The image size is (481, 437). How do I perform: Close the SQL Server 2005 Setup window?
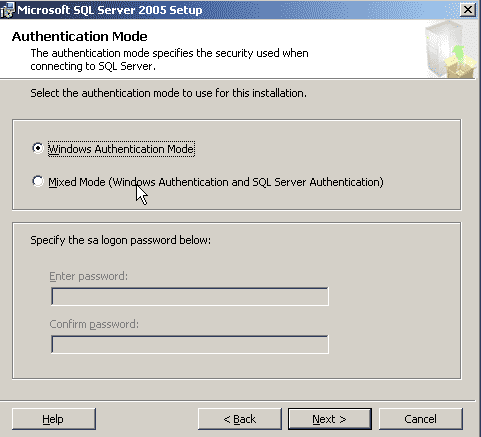tap(468, 10)
